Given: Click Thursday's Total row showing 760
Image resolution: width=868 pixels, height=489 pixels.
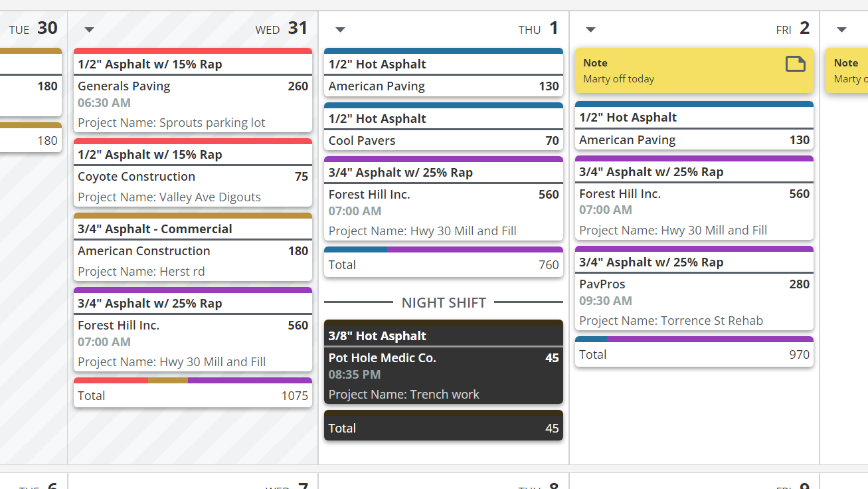Looking at the screenshot, I should [443, 264].
